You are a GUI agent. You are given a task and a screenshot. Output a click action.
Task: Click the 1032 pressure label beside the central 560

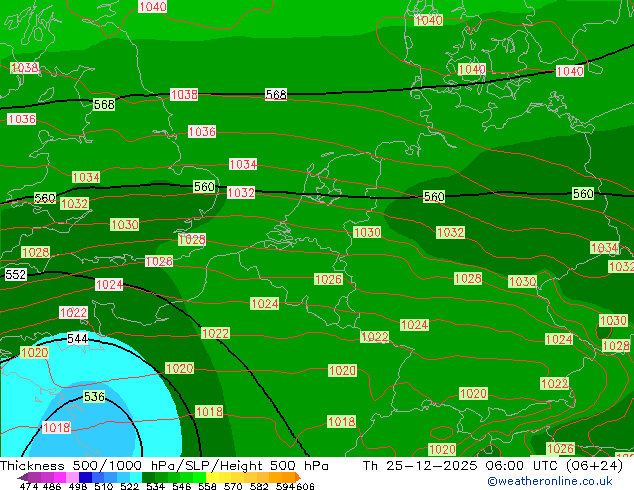[x=450, y=232]
